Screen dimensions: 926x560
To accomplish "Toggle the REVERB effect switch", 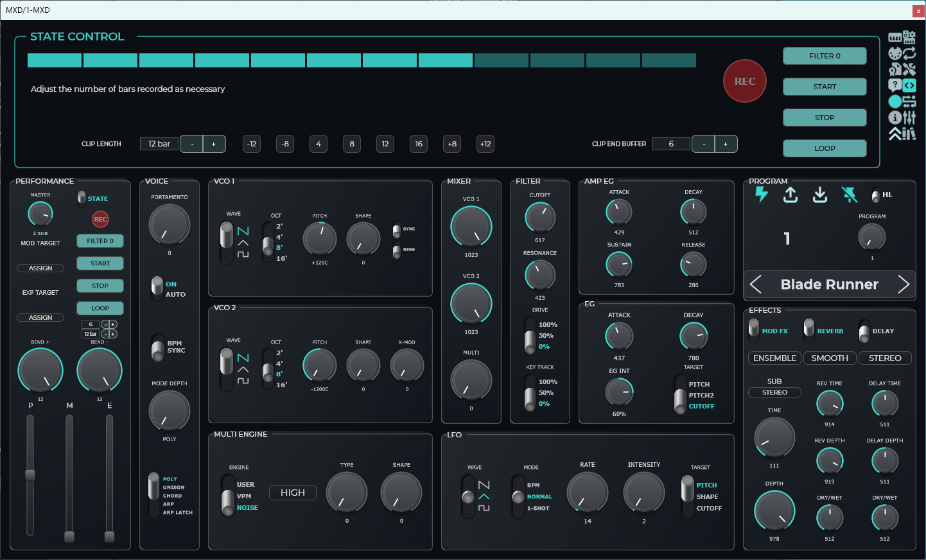I will (x=809, y=330).
